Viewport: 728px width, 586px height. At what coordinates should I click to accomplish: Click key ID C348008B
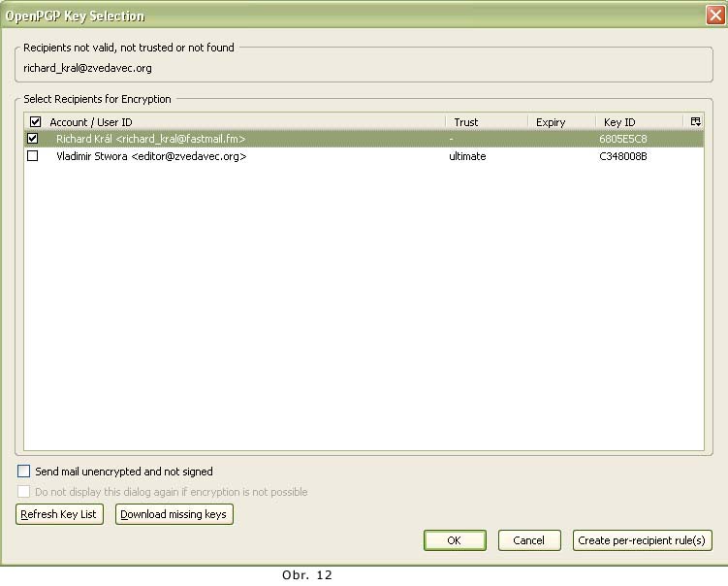(x=622, y=156)
